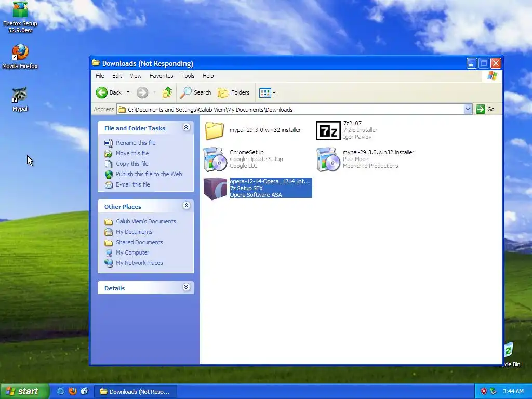The width and height of the screenshot is (532, 399).
Task: Toggle the Folders pane button
Action: coord(233,92)
